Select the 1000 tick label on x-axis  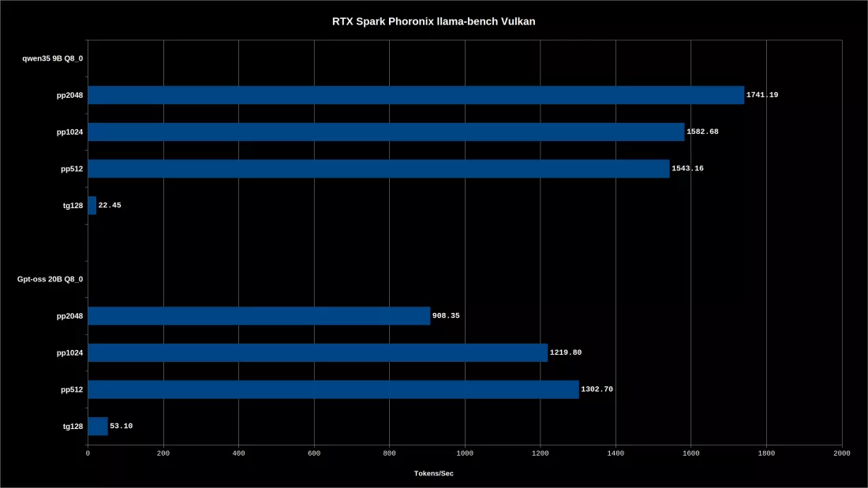point(465,453)
